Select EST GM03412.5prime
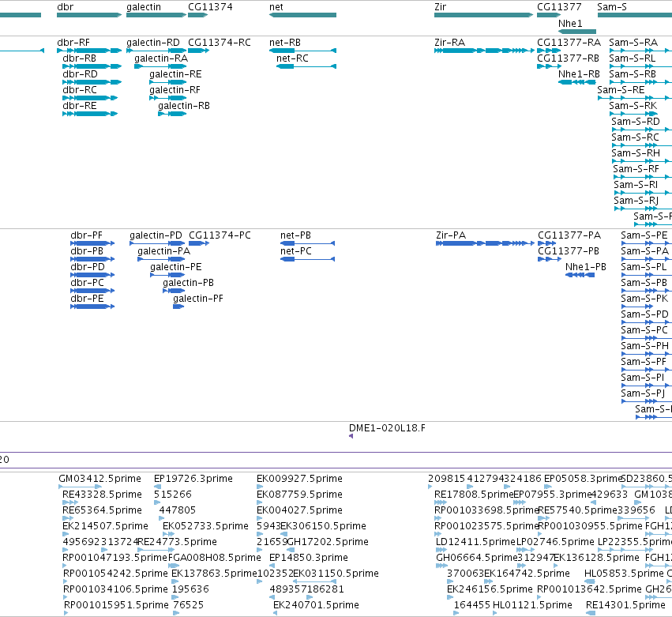672x617 pixels. point(99,479)
